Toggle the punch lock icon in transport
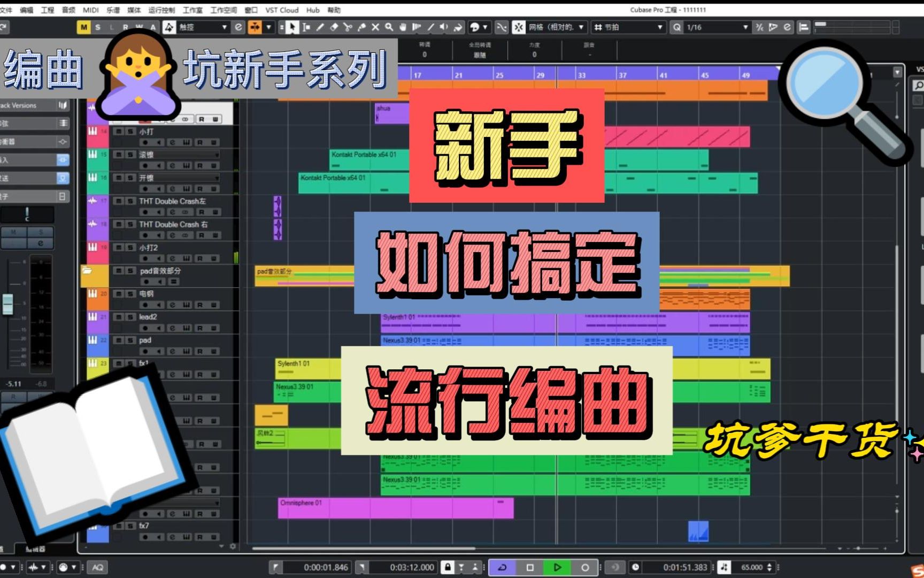 (448, 567)
